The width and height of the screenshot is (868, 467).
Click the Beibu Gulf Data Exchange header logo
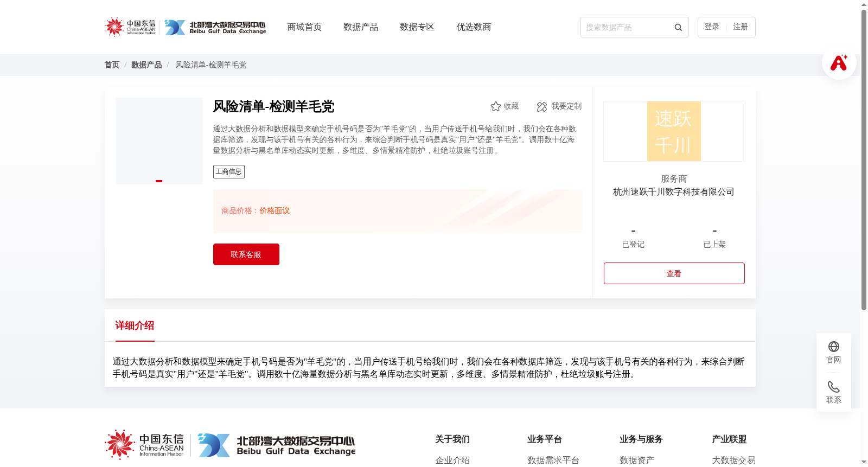click(215, 27)
